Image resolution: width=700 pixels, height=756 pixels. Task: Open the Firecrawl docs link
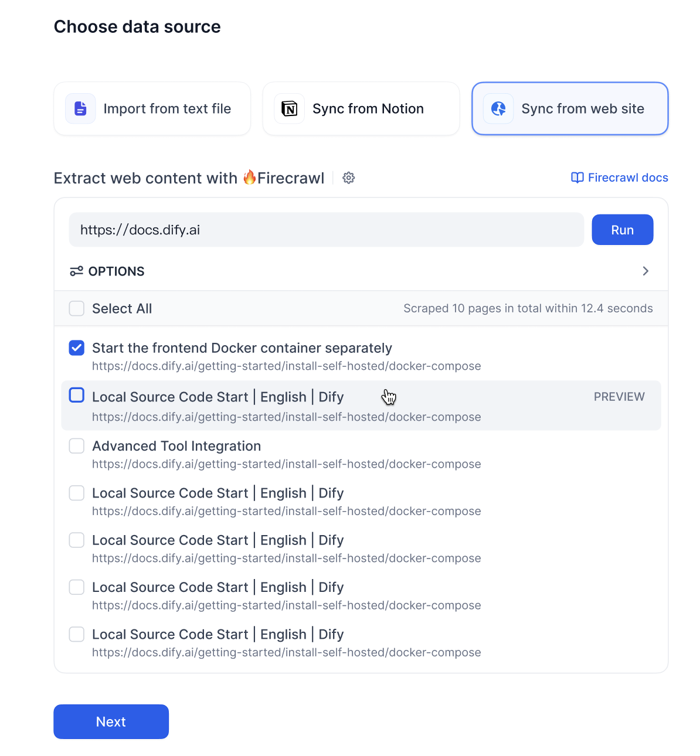point(628,178)
